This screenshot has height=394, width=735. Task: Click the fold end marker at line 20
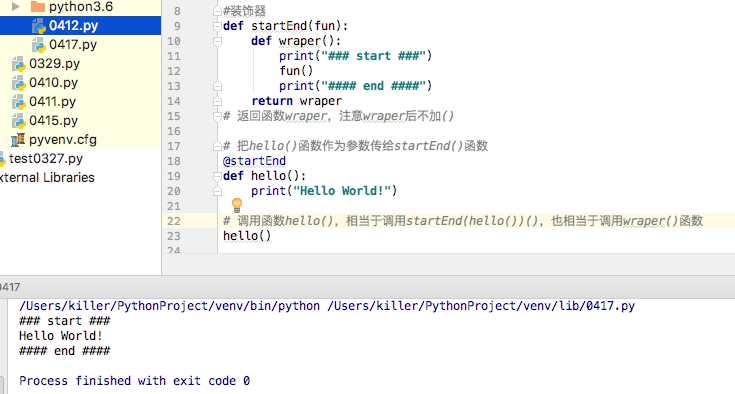click(217, 191)
